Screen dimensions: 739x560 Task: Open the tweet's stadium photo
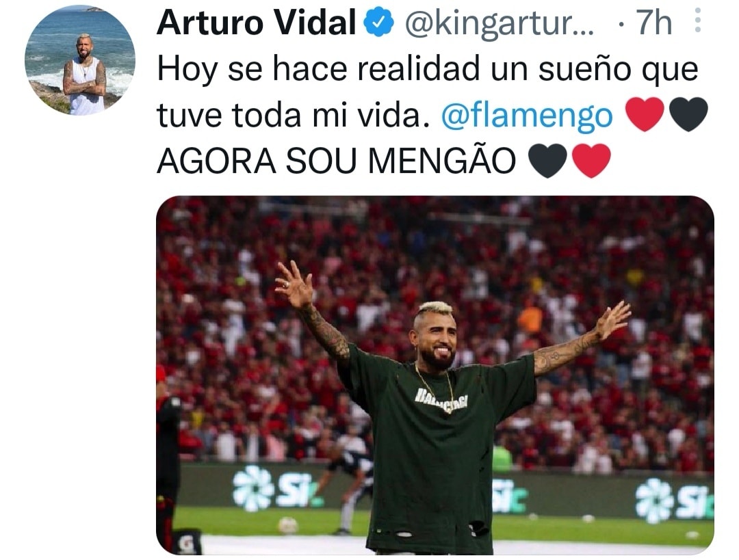click(435, 375)
